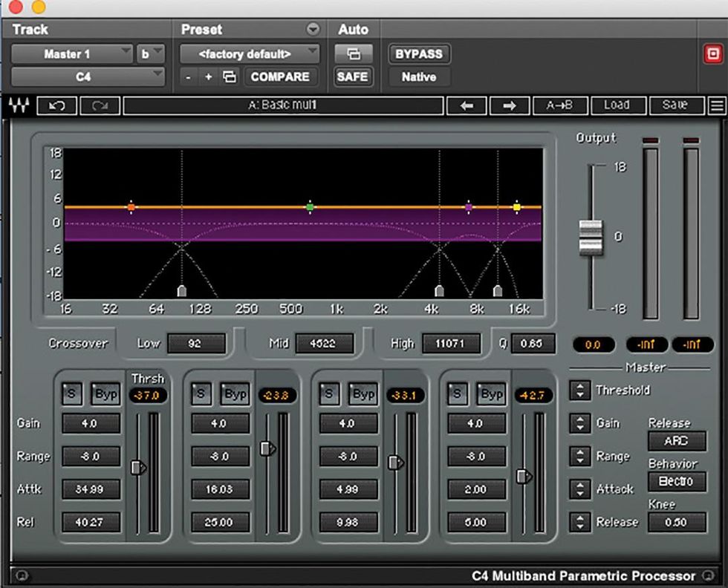
Task: Toggle the plugin BYPASS button
Action: 419,54
